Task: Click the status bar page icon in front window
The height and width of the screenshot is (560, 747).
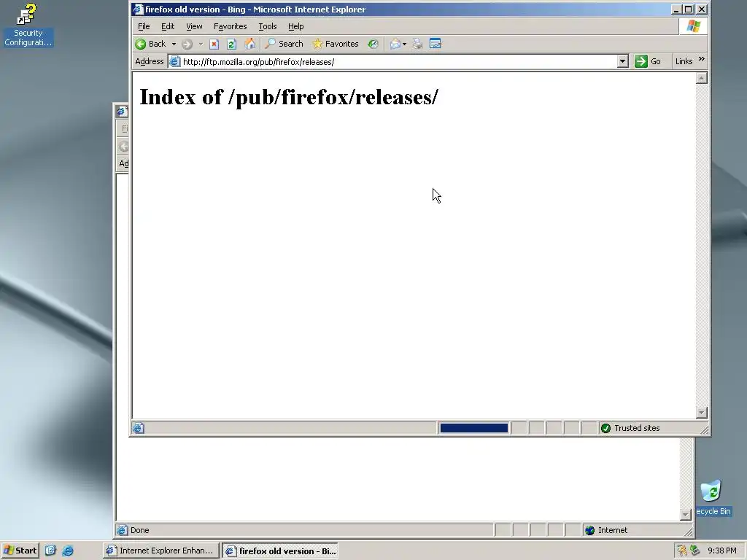Action: pyautogui.click(x=138, y=428)
